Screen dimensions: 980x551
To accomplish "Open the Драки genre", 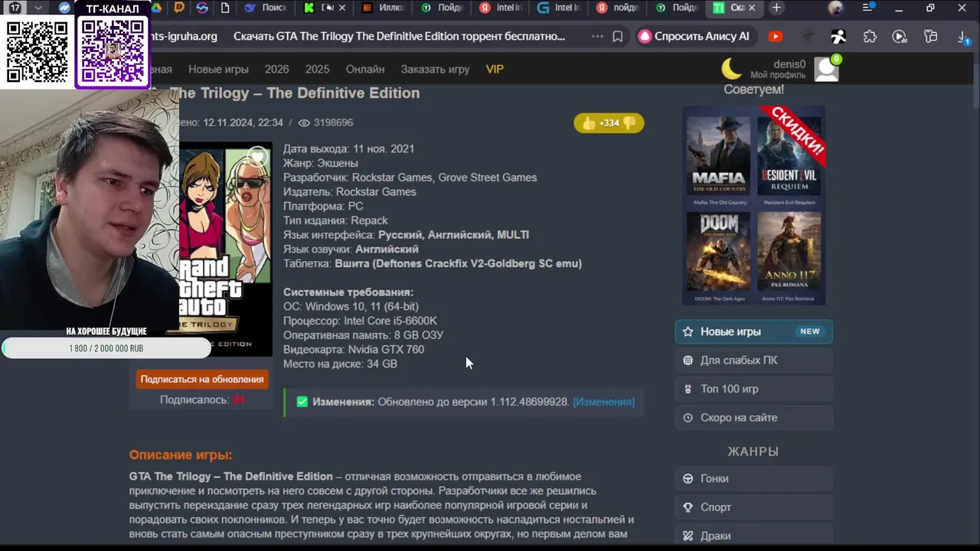I will (753, 536).
